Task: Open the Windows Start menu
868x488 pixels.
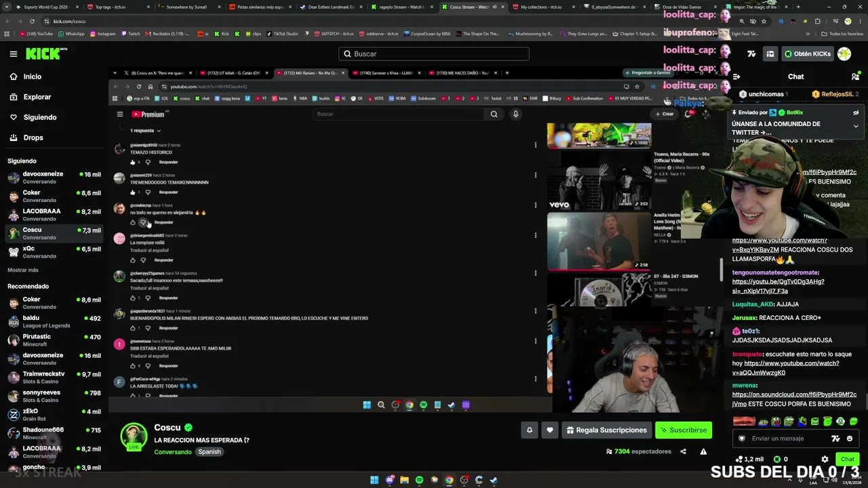Action: pyautogui.click(x=374, y=480)
